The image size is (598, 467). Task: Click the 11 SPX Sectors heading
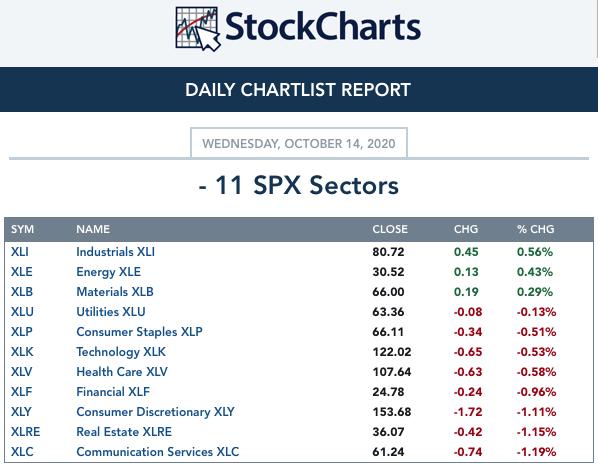(x=299, y=185)
